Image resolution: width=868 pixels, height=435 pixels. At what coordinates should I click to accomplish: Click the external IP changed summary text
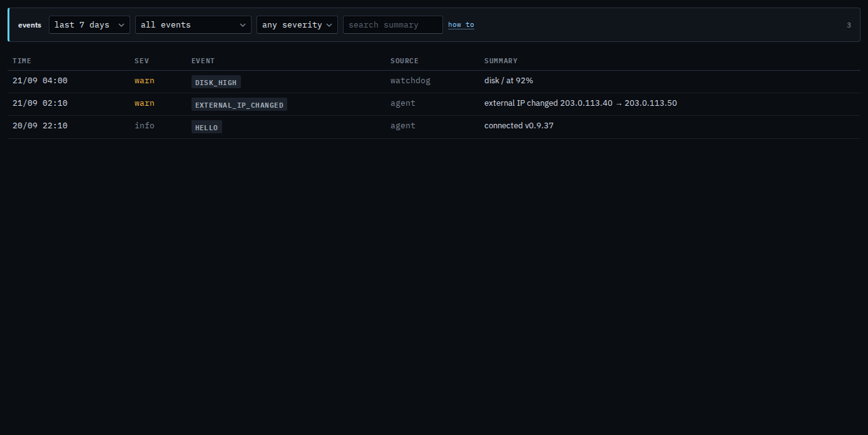(581, 103)
